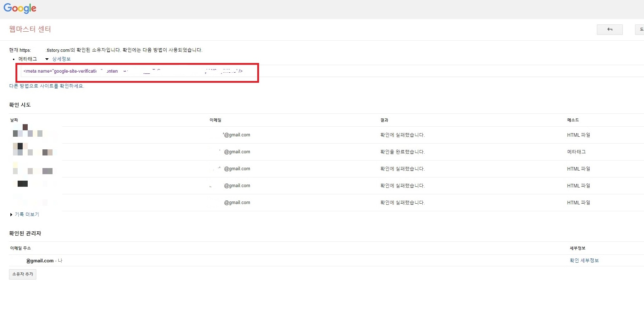Open the 웹마스터 센터 heading link
644x321 pixels.
coord(30,29)
